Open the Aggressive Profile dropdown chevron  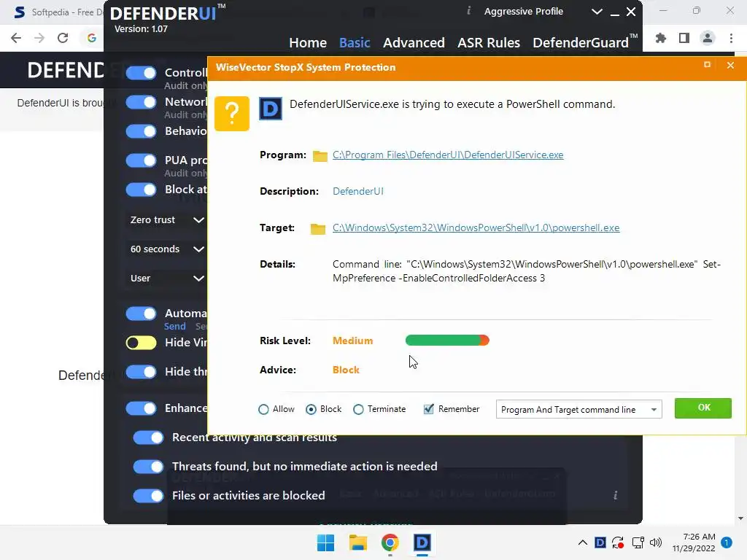pos(597,12)
